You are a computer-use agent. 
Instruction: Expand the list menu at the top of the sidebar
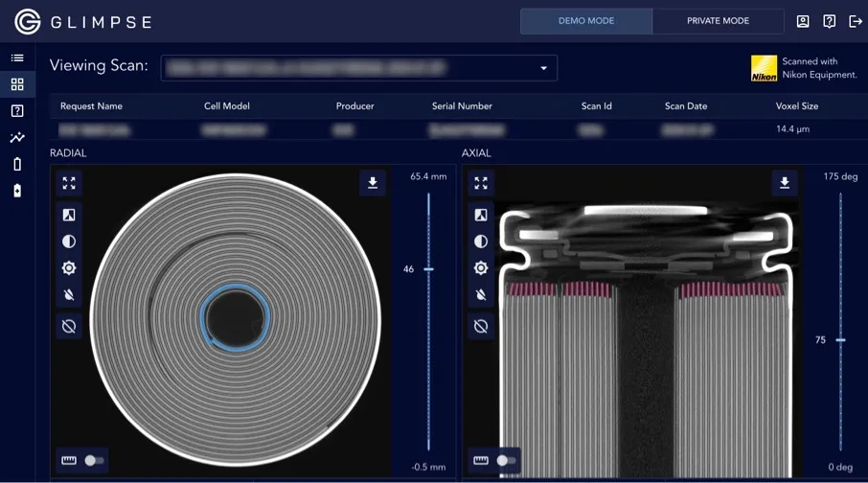tap(17, 58)
